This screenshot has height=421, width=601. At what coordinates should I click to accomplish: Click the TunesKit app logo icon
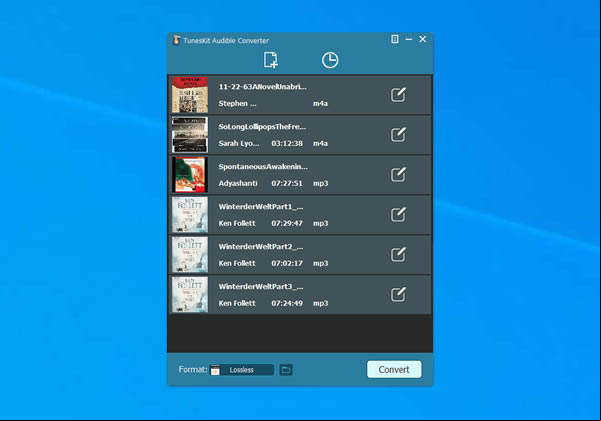(176, 40)
